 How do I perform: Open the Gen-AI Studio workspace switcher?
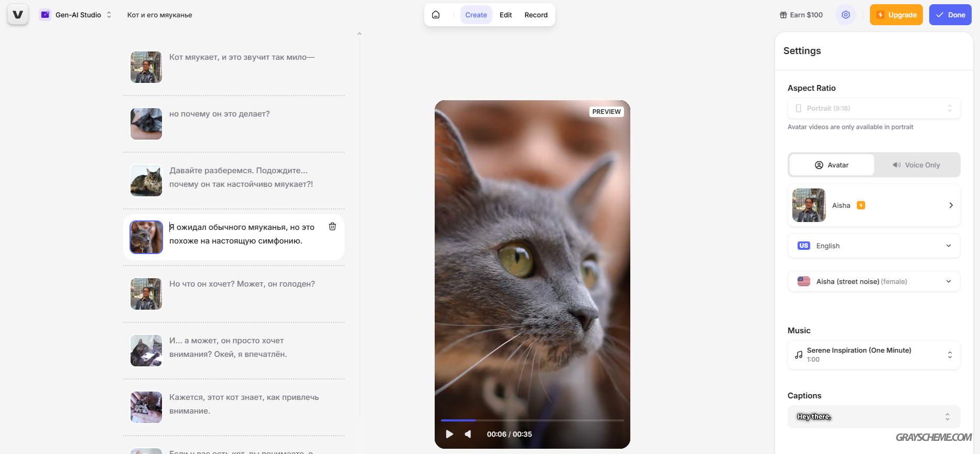click(x=76, y=15)
